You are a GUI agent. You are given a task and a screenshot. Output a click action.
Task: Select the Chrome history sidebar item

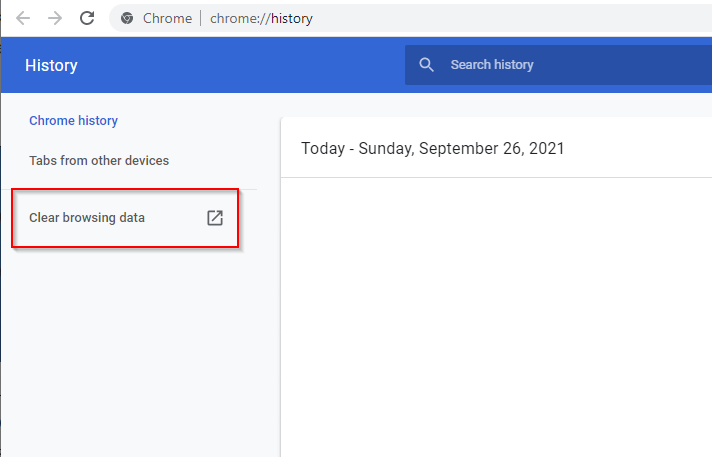coord(73,121)
